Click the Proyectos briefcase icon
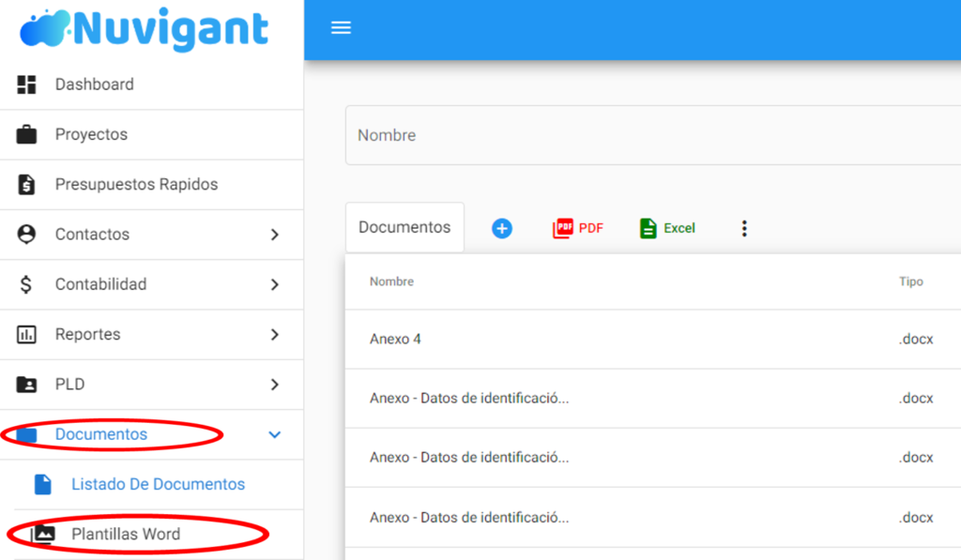Viewport: 961px width, 560px height. click(26, 134)
